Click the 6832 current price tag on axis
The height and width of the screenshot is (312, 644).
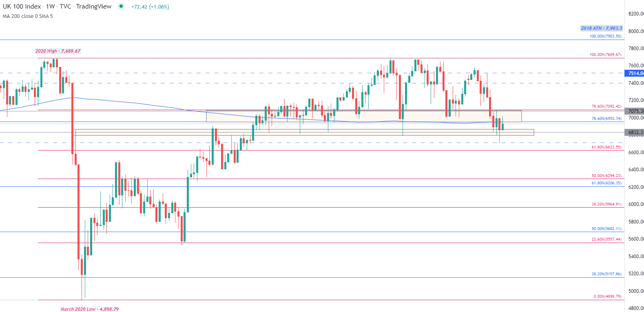635,133
